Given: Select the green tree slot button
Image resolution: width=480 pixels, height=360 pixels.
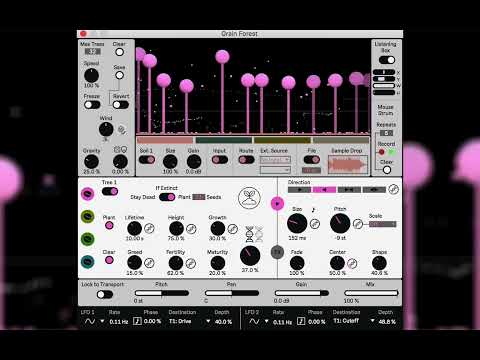Looking at the screenshot, I should [88, 239].
